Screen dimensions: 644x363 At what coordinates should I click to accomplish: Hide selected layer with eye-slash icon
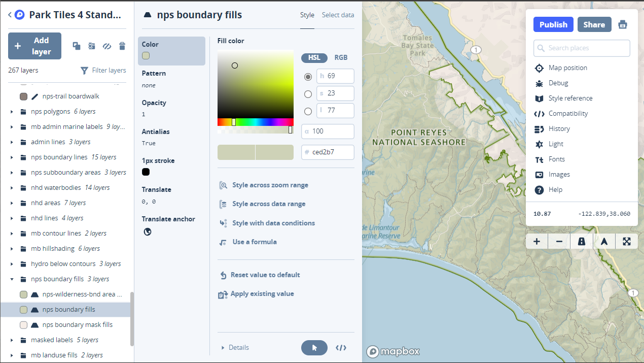[106, 46]
